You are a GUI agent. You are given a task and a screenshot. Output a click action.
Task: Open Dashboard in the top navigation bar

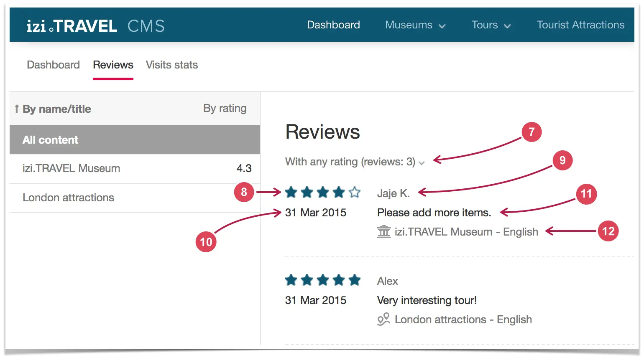pos(333,25)
